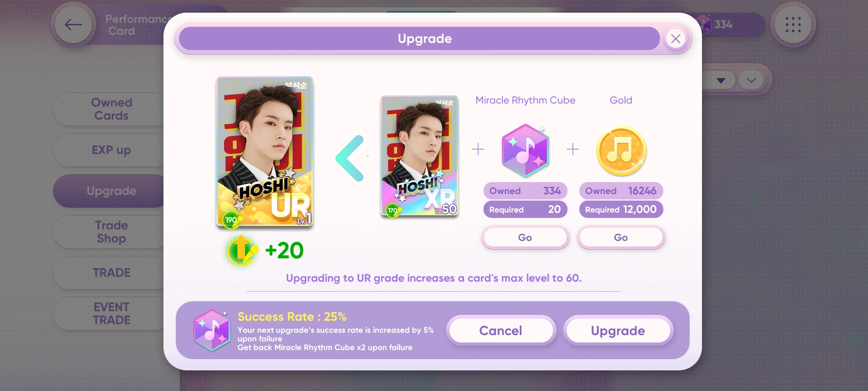Confirm with the white Upgrade button

(x=618, y=331)
